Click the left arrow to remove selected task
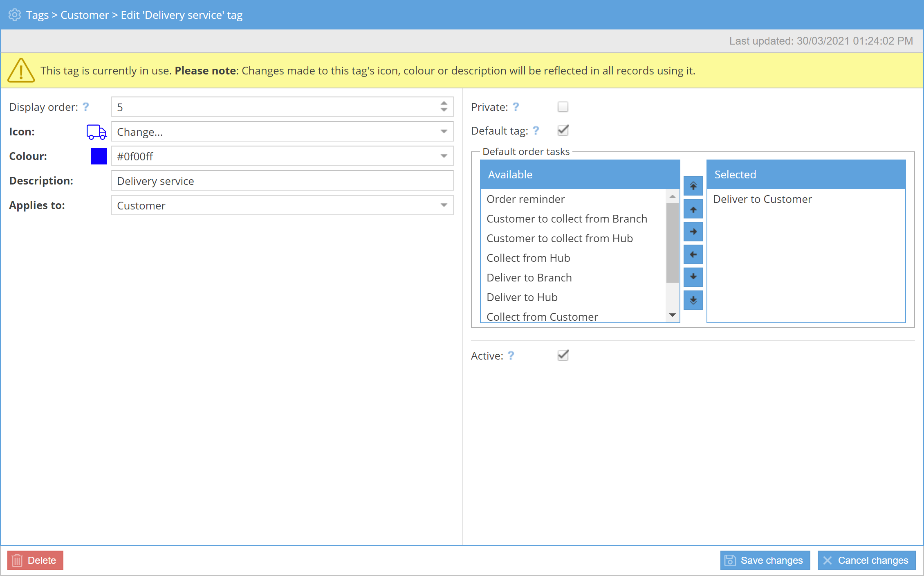The height and width of the screenshot is (576, 924). click(x=693, y=254)
